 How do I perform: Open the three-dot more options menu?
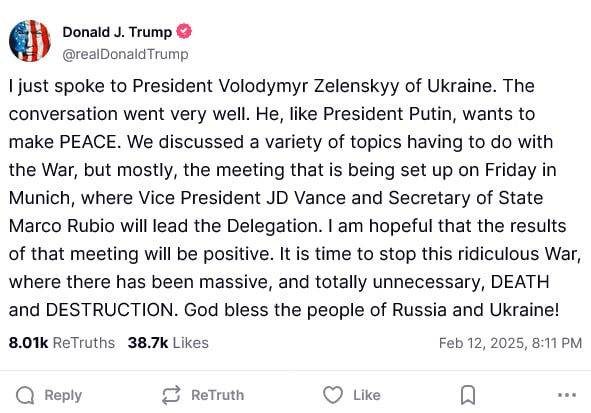tap(567, 395)
